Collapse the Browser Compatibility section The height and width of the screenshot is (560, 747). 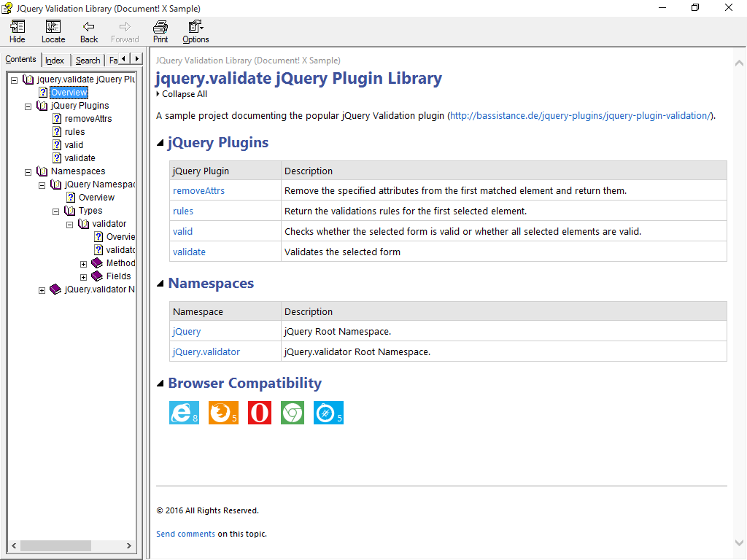tap(160, 383)
